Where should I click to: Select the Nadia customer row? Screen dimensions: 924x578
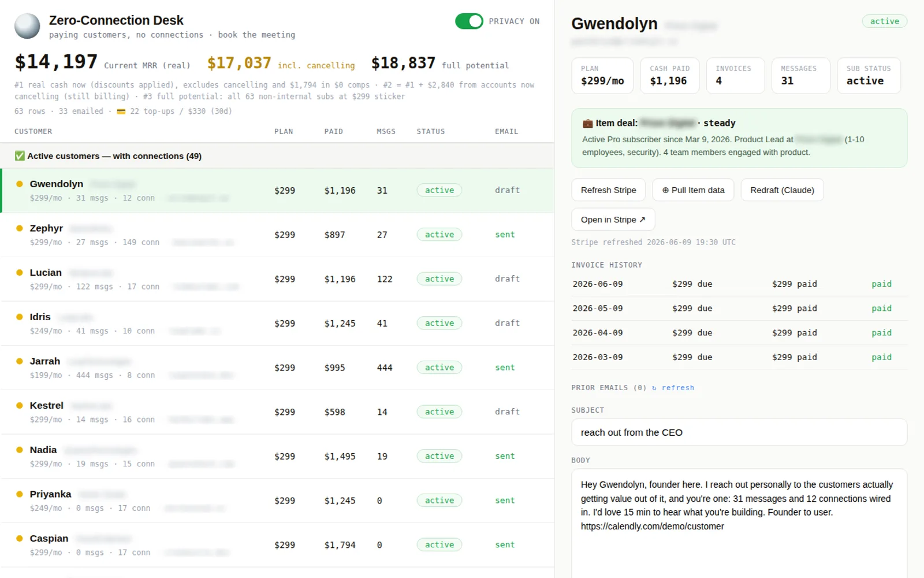pyautogui.click(x=277, y=457)
